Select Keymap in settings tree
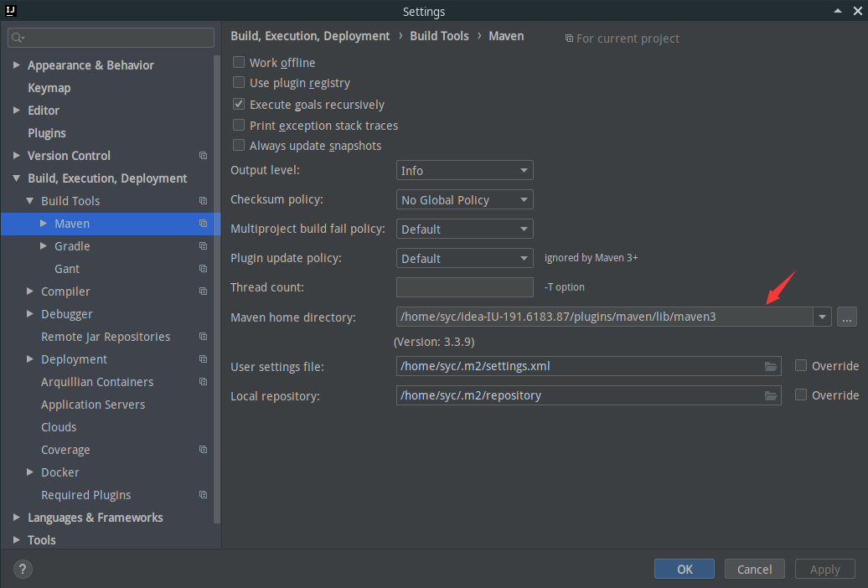 click(x=49, y=88)
